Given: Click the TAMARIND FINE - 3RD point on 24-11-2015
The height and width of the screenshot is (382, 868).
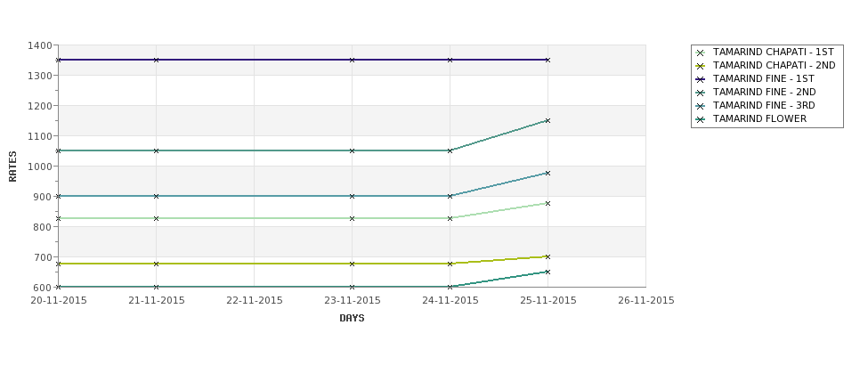Looking at the screenshot, I should (x=450, y=196).
